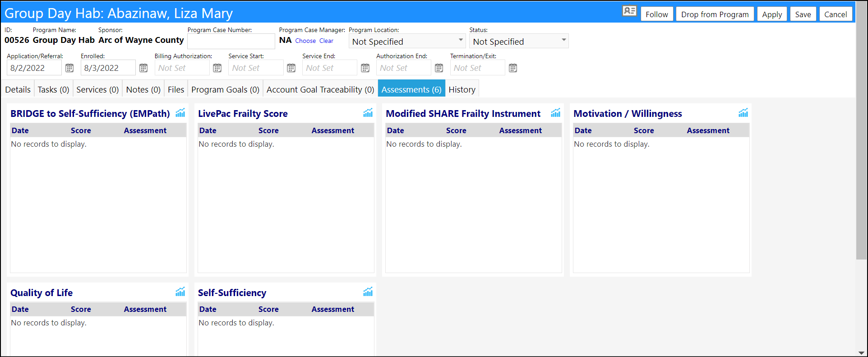868x357 pixels.
Task: Click the Motivation / Willingness panel title
Action: pos(628,114)
